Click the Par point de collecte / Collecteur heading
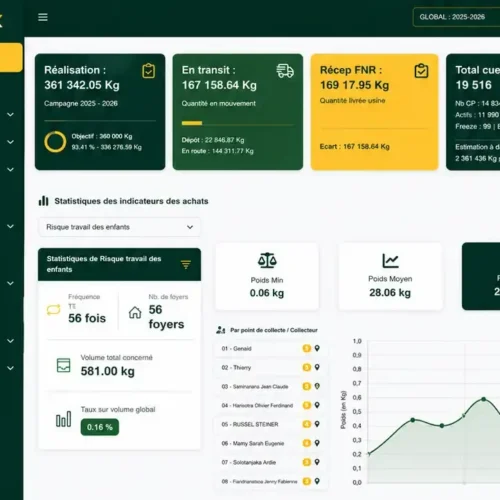Screen dimensions: 500x500 click(x=274, y=330)
